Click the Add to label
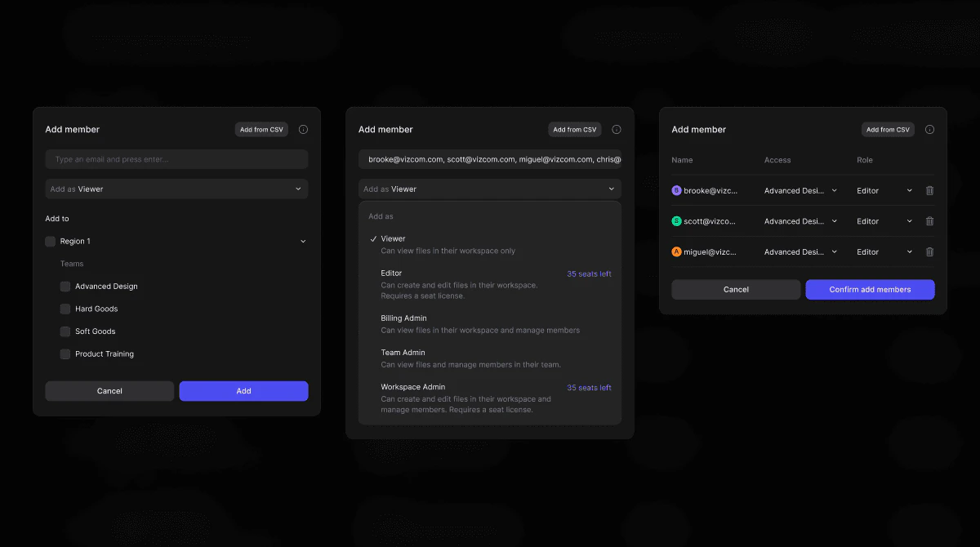980x547 pixels. 57,219
